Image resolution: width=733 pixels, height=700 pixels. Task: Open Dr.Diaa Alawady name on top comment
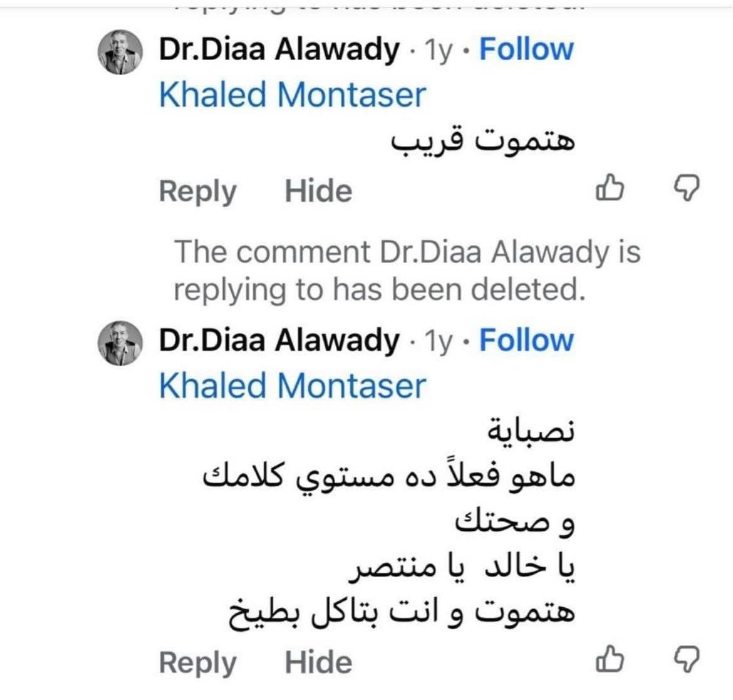[279, 50]
